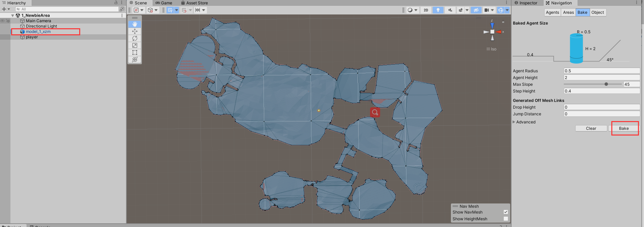Select the Rect transform tool
644x227 pixels.
pos(135,52)
